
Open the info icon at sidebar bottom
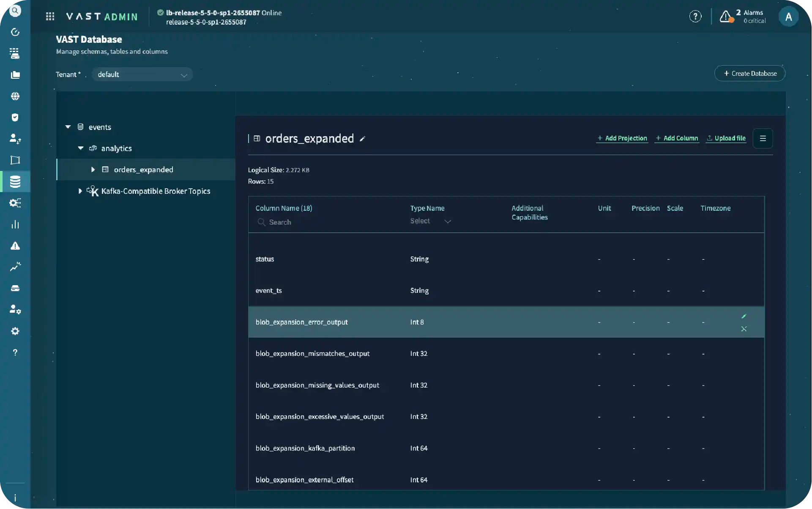pos(15,498)
